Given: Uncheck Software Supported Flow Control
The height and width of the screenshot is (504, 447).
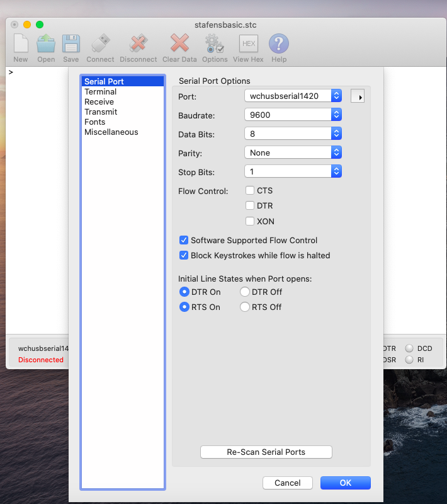Looking at the screenshot, I should coord(184,240).
